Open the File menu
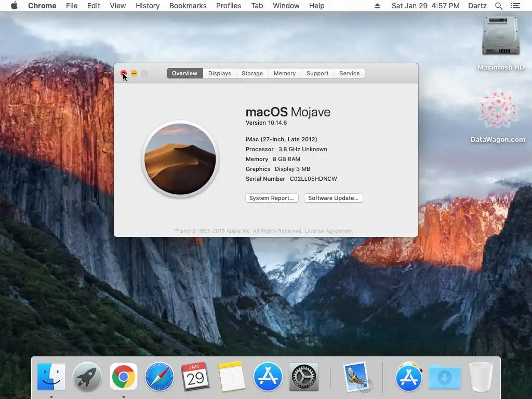This screenshot has width=532, height=399. [x=72, y=6]
